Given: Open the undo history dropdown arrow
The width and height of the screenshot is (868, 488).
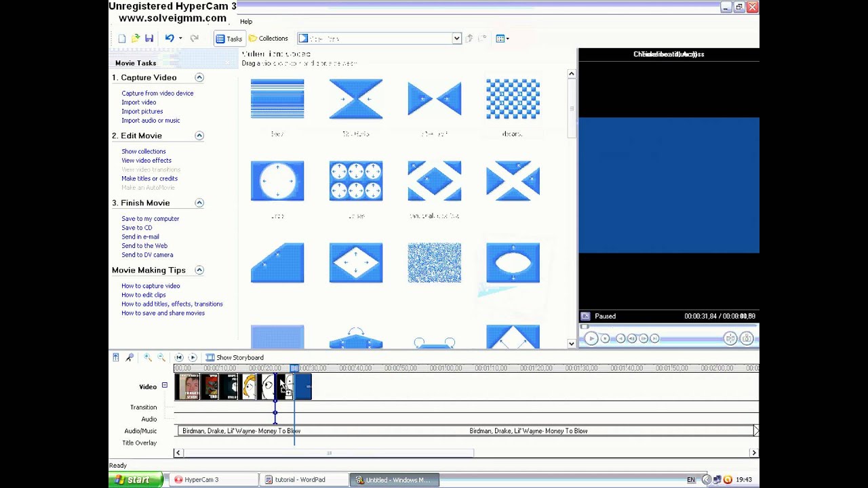Looking at the screenshot, I should pos(180,39).
